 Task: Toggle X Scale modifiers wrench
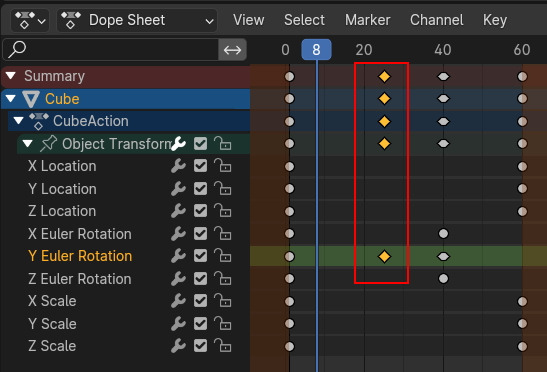point(178,301)
